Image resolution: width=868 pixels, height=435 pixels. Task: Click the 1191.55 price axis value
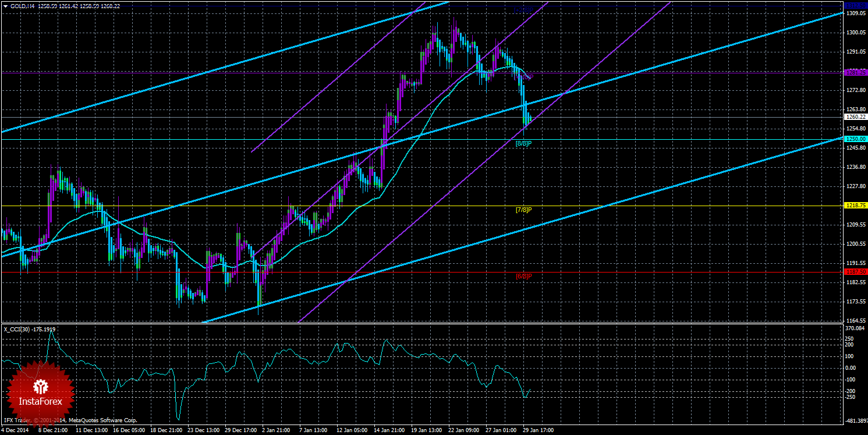point(856,263)
